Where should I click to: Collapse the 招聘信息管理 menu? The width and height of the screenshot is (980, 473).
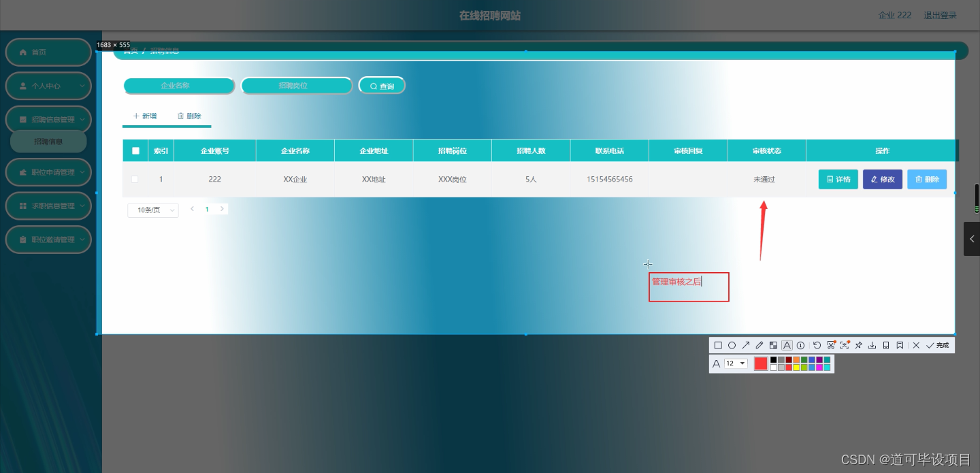coord(48,119)
